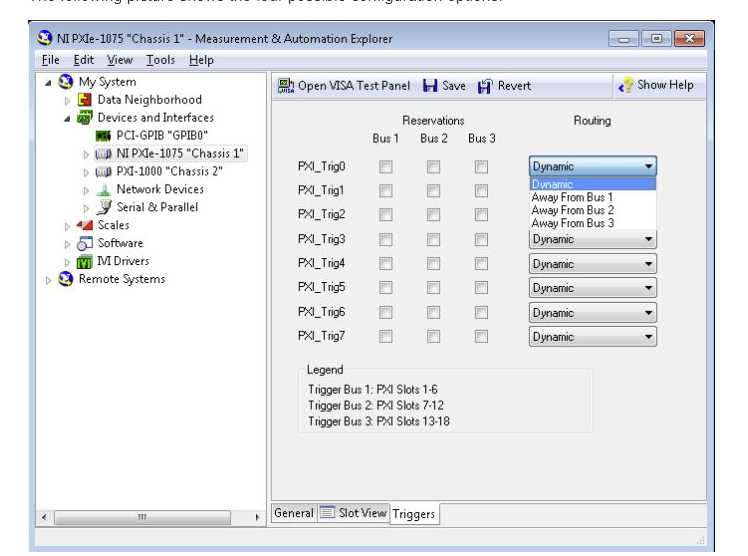Click the tree scrollbar left arrow
The image size is (748, 556).
[44, 517]
